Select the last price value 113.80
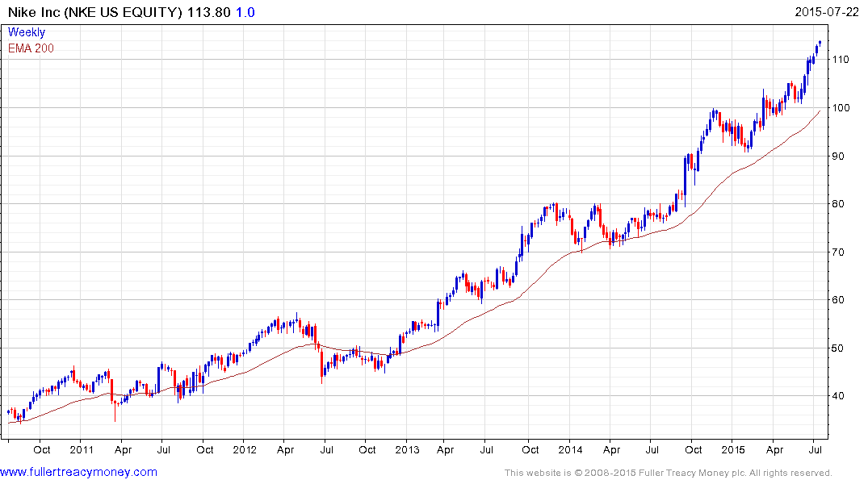The height and width of the screenshot is (484, 868). click(208, 12)
